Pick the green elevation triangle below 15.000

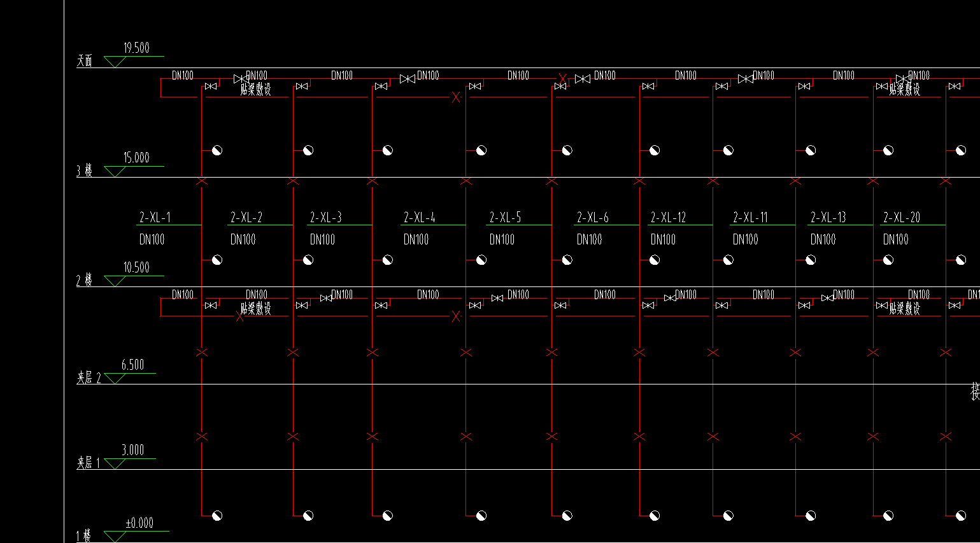tap(115, 171)
